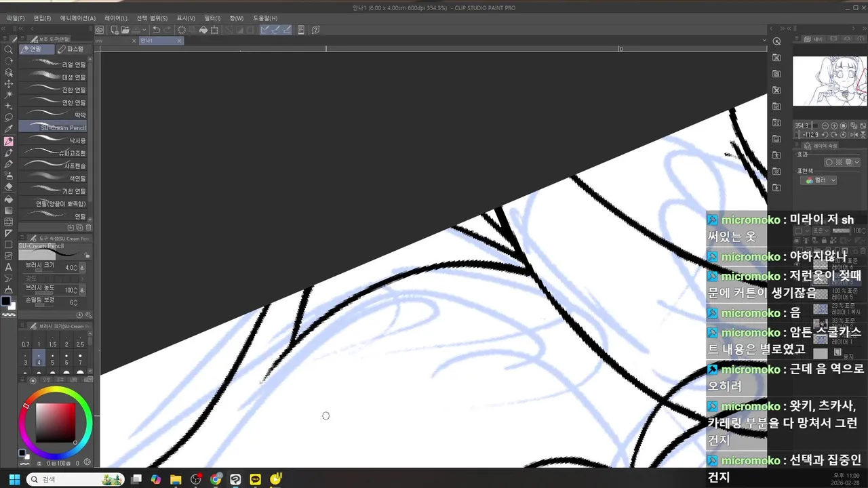The image size is (868, 488).
Task: Toggle third snap-to-grid button in command bar
Action: tap(288, 30)
